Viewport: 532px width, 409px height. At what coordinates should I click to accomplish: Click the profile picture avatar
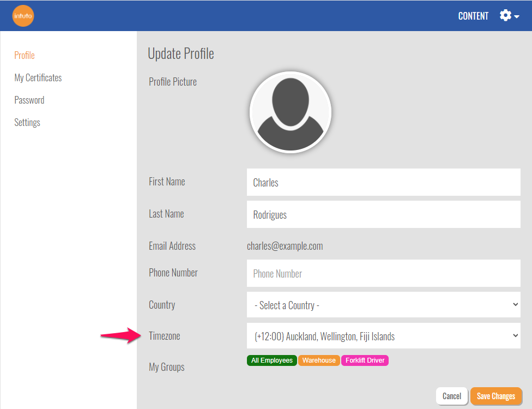pos(290,112)
